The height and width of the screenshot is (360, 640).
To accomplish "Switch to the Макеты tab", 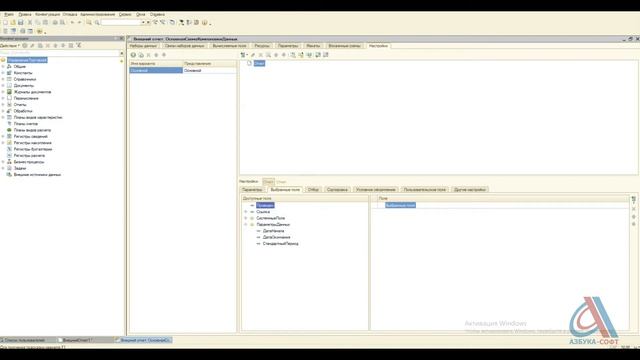I will pyautogui.click(x=313, y=46).
